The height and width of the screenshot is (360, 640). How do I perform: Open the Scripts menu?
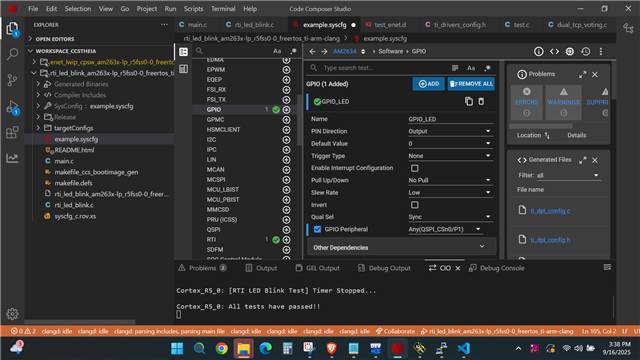(x=193, y=9)
